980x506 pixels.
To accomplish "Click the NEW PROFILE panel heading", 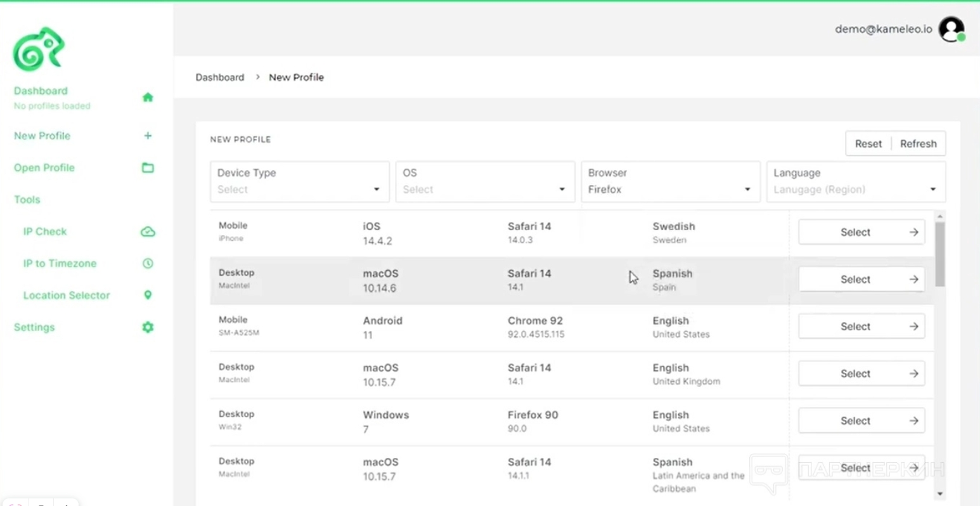I will click(x=240, y=139).
